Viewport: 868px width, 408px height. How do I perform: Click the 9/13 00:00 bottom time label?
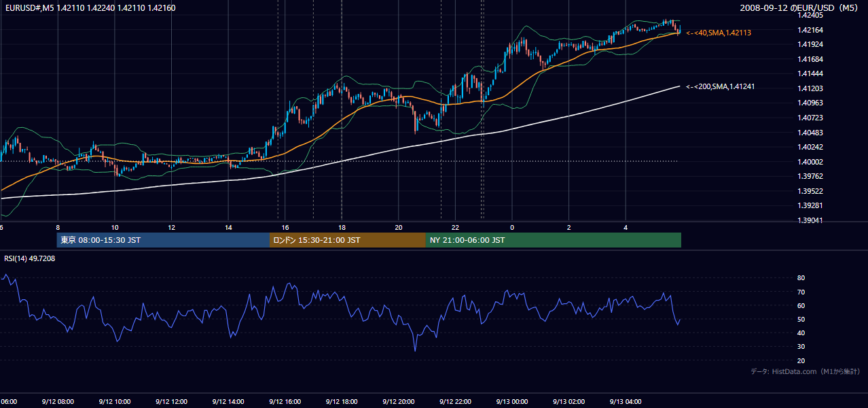point(512,402)
